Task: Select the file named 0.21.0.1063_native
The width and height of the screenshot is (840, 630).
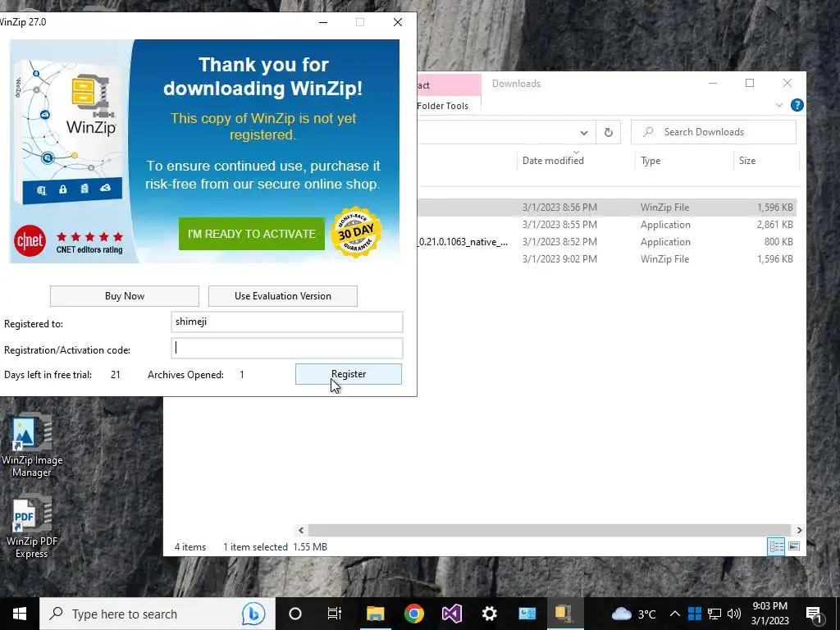Action: (x=463, y=242)
